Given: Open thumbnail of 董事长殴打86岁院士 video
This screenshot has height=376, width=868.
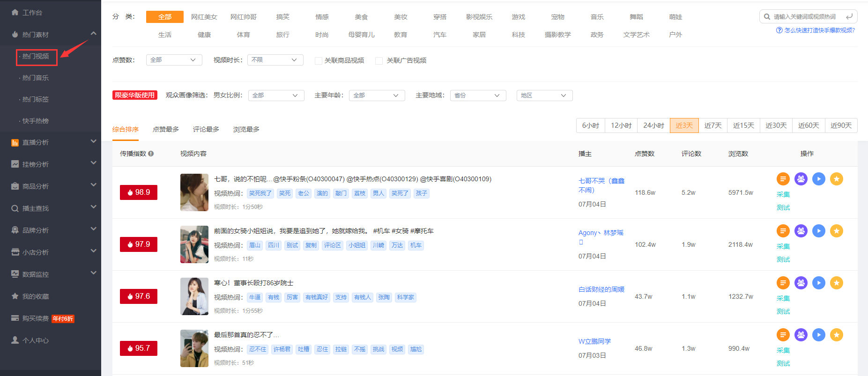Looking at the screenshot, I should (x=194, y=296).
